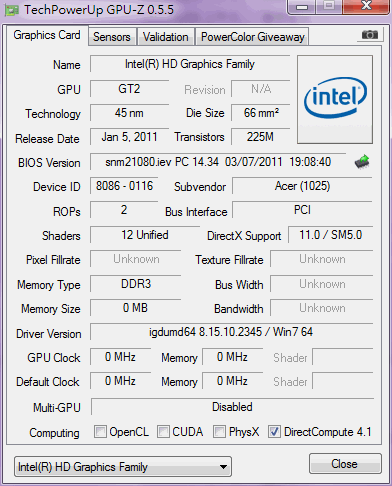Screen dimensions: 392x486
Task: Toggle the PhysX checkbox
Action: [219, 431]
